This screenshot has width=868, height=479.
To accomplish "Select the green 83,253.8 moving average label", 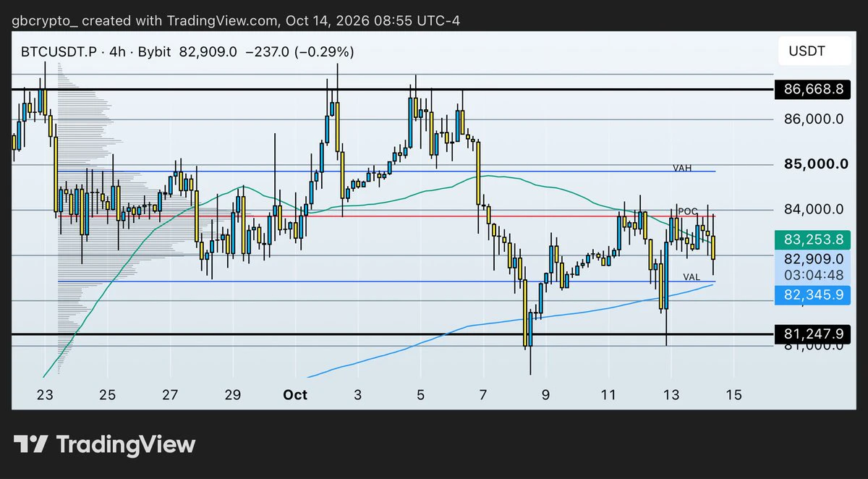I will (x=813, y=239).
